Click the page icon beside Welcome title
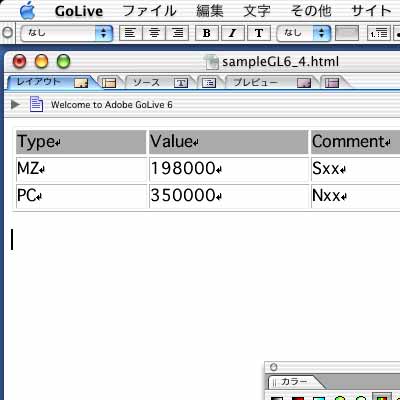The height and width of the screenshot is (400, 400). [x=36, y=104]
